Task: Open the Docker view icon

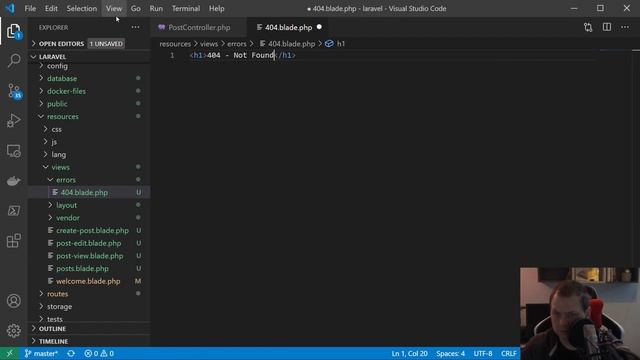Action: point(13,181)
